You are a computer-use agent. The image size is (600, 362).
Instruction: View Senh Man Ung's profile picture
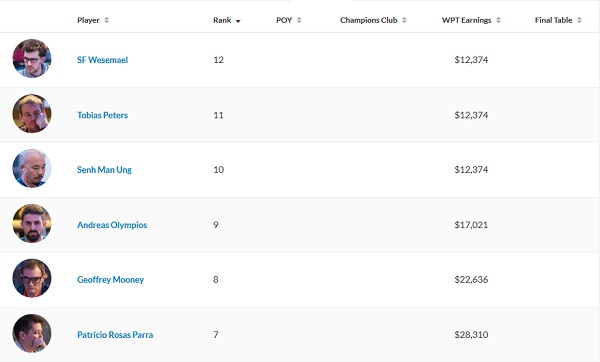tap(32, 168)
